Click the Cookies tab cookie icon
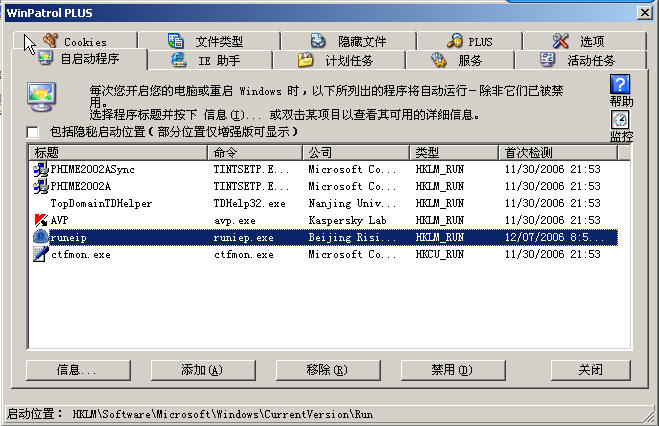Image resolution: width=659 pixels, height=426 pixels. click(x=50, y=41)
